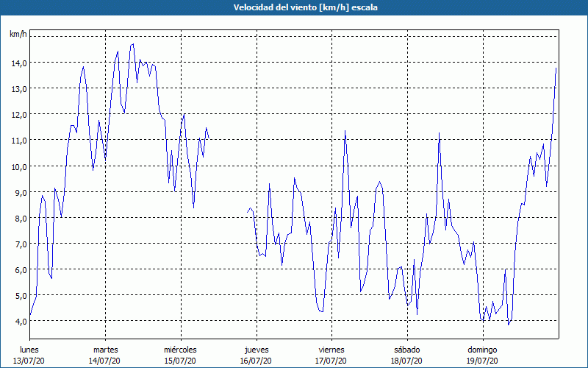Click the 'km/h' axis unit label
The image size is (588, 368).
pyautogui.click(x=18, y=34)
